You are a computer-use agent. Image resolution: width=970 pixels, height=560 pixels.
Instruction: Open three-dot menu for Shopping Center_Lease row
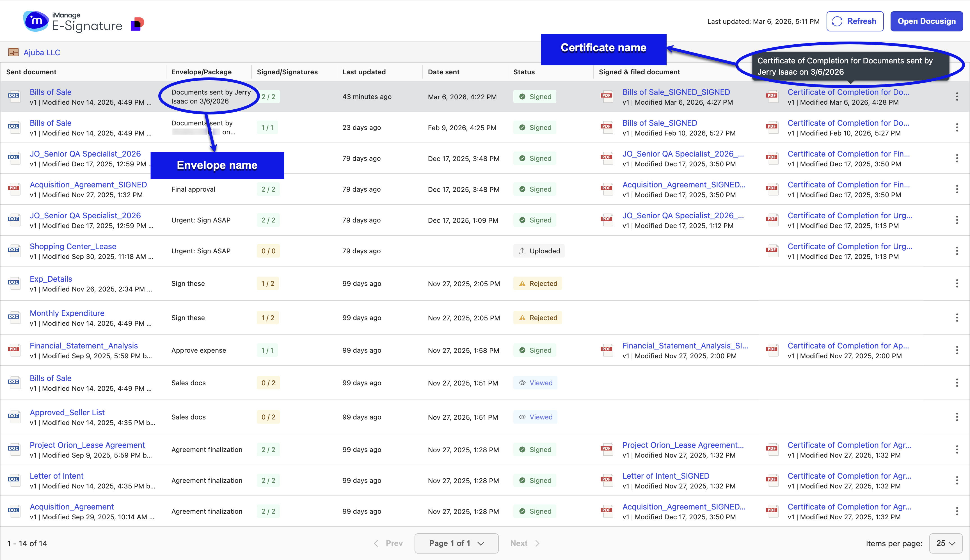coord(957,251)
